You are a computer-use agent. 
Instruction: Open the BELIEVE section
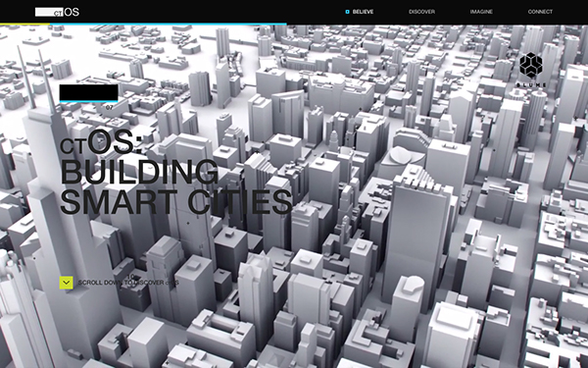click(x=363, y=12)
